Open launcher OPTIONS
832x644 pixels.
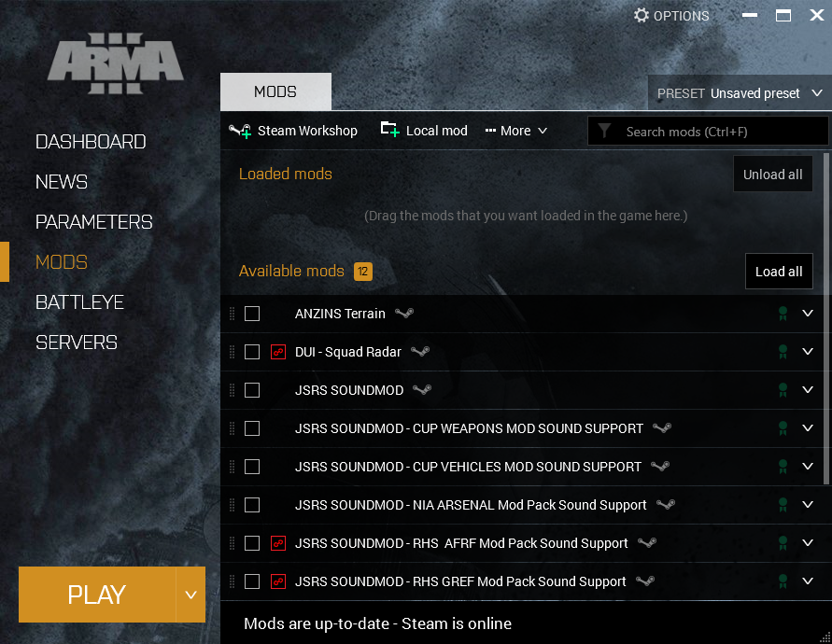click(x=671, y=16)
